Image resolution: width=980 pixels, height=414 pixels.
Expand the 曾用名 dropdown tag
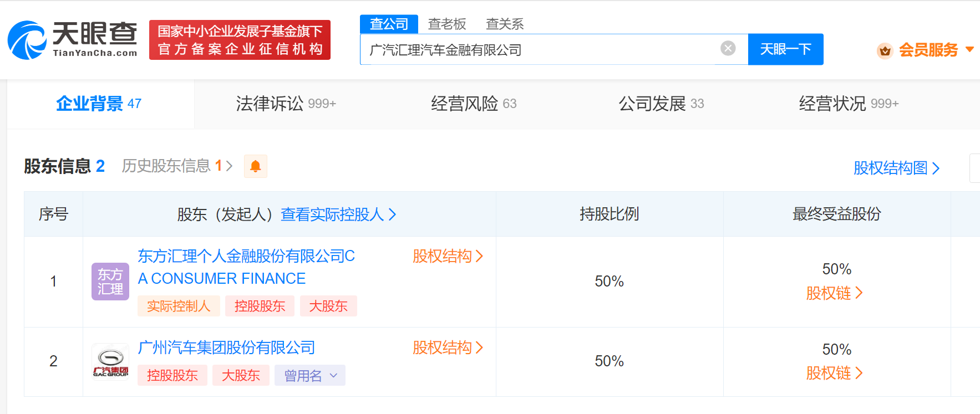point(310,376)
